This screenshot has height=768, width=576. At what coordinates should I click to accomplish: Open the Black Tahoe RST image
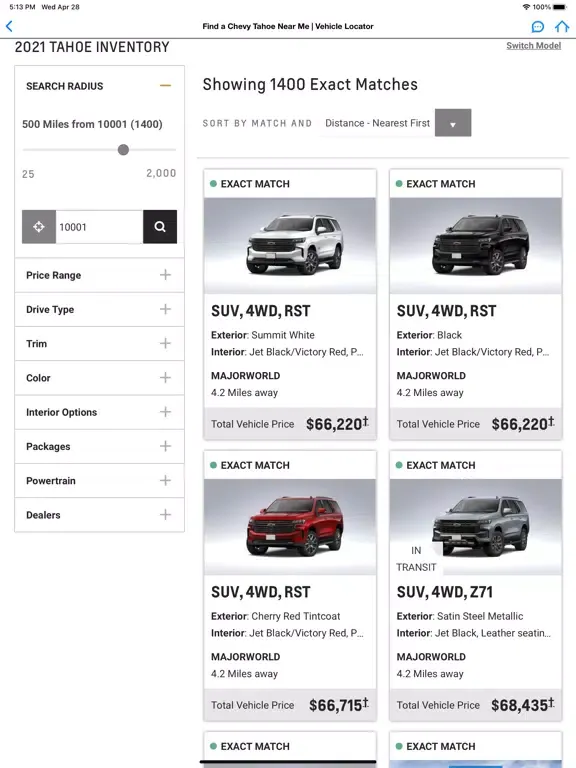tap(476, 245)
